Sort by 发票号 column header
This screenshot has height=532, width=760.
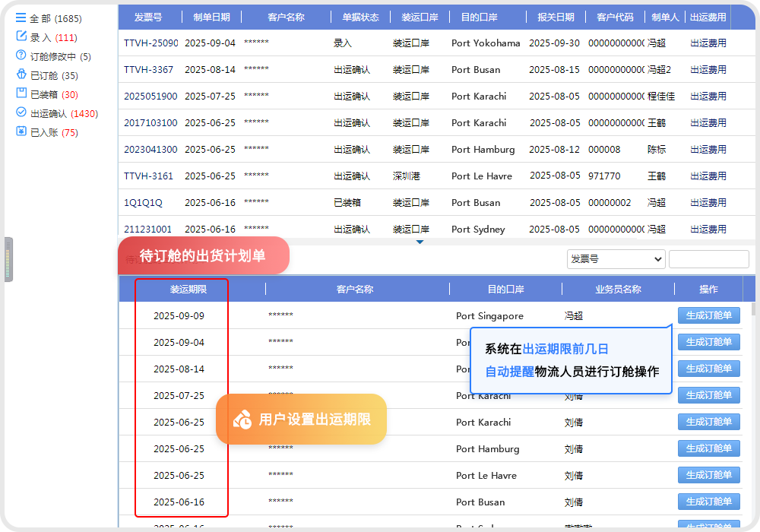(x=148, y=17)
